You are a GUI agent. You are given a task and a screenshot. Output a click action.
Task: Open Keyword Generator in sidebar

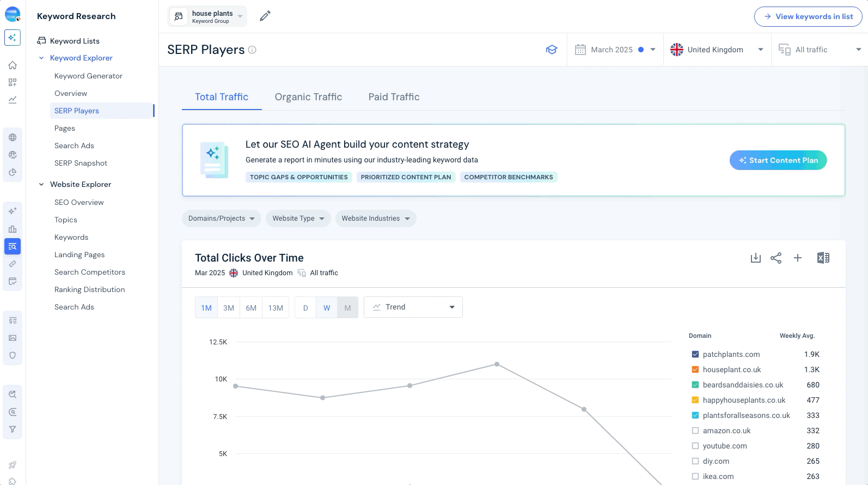[88, 76]
